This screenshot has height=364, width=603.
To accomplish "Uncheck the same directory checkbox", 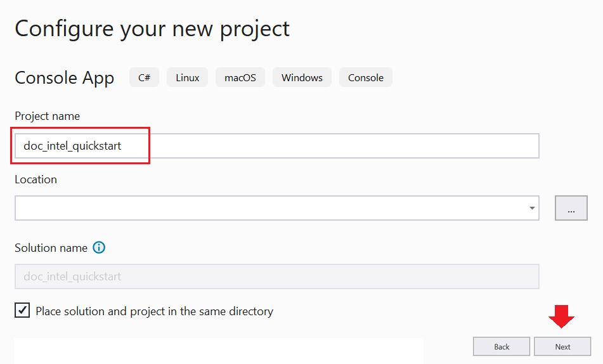I will (x=22, y=311).
